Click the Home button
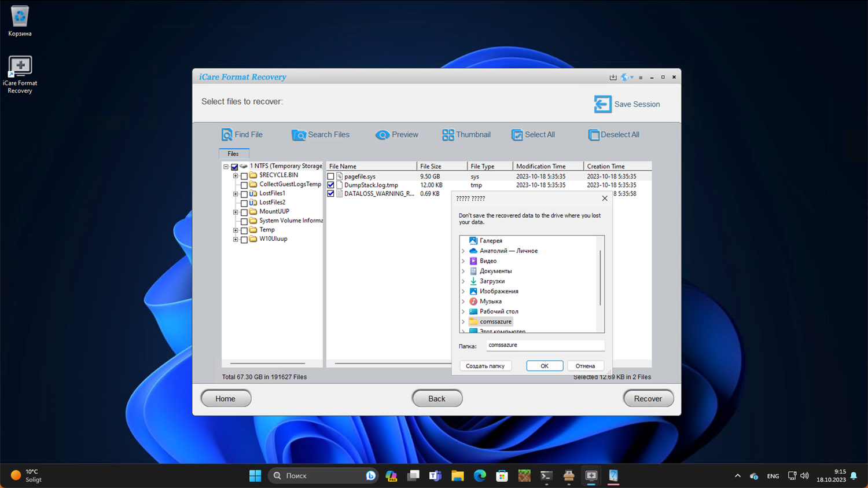868x488 pixels. 226,399
